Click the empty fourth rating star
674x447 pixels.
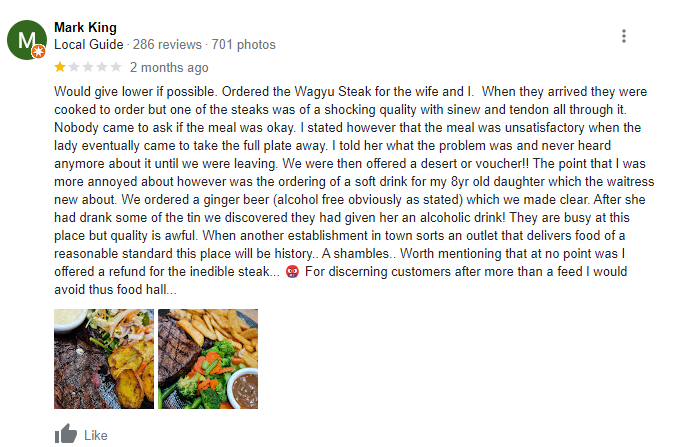click(x=102, y=67)
